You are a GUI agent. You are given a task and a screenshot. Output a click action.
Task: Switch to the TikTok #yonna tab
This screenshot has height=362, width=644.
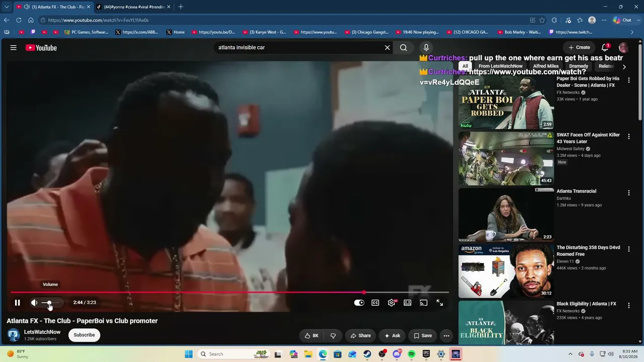tap(134, 7)
